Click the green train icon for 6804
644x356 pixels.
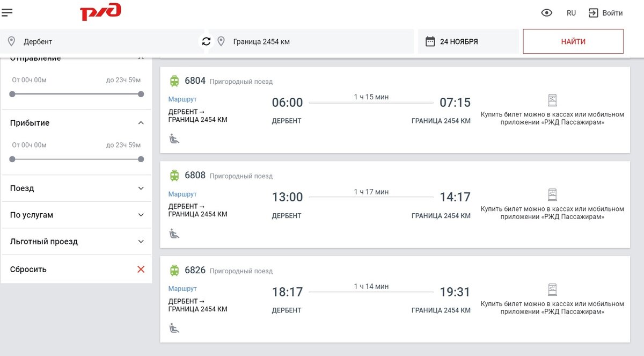tap(174, 81)
